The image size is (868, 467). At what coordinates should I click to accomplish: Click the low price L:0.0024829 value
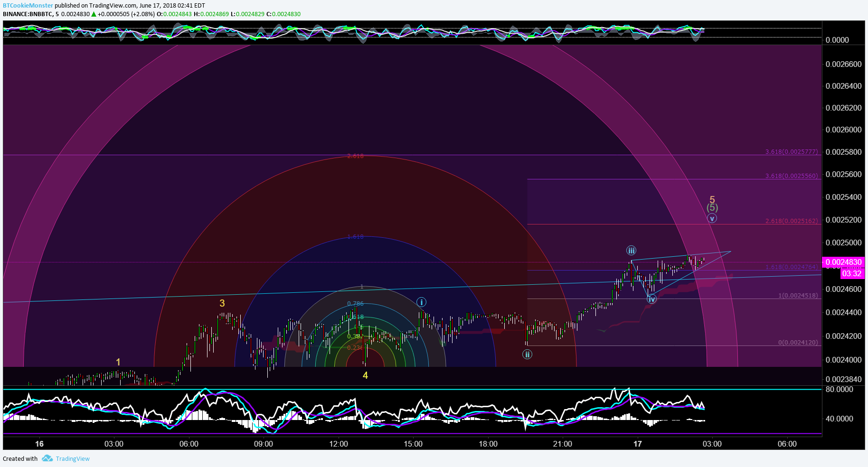click(247, 14)
